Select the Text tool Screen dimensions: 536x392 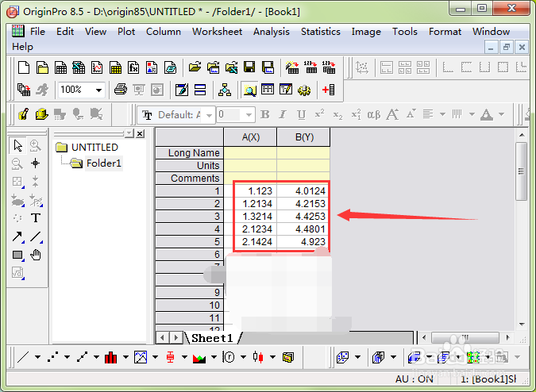tap(36, 218)
